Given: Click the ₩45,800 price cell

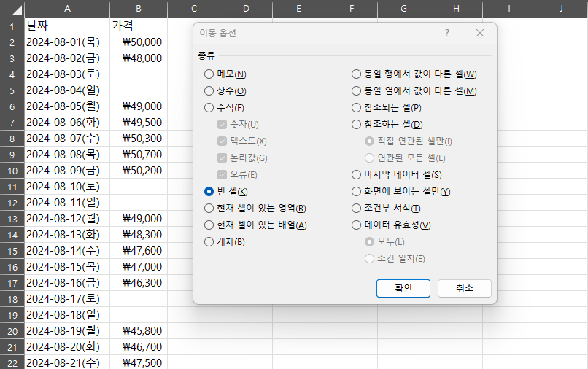Looking at the screenshot, I should 139,331.
